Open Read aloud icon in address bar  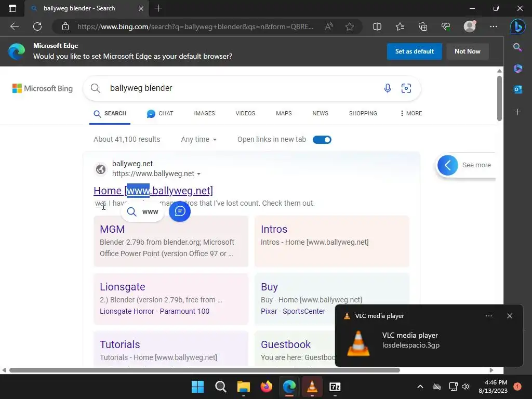pyautogui.click(x=329, y=26)
